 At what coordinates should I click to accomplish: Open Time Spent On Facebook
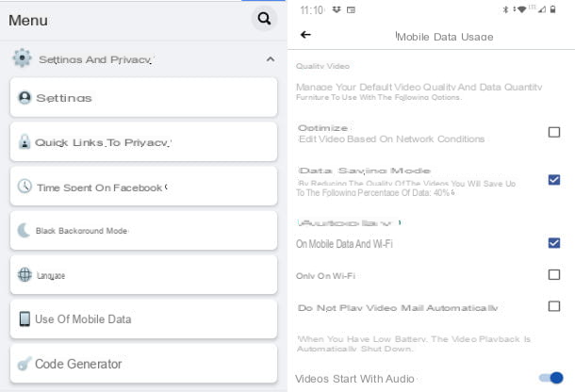(143, 187)
